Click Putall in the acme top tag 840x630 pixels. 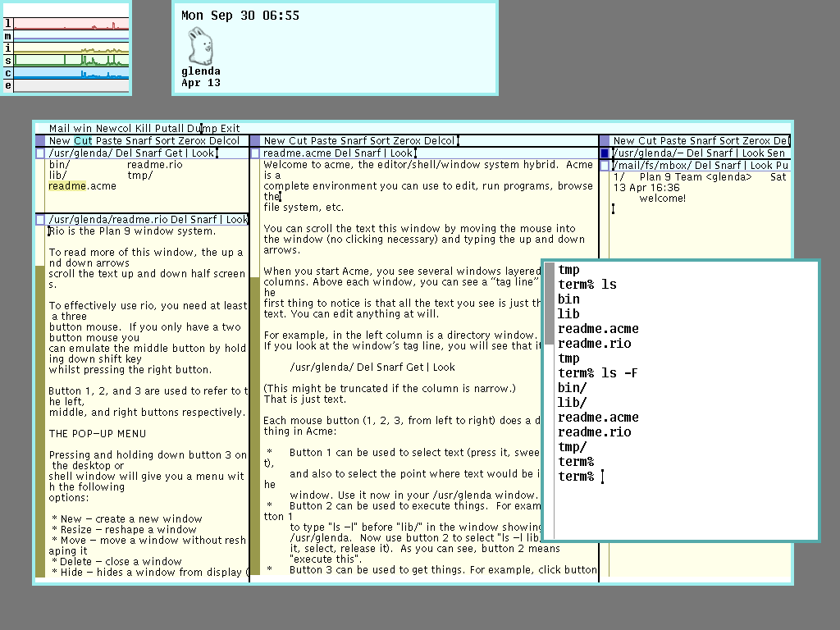click(169, 129)
